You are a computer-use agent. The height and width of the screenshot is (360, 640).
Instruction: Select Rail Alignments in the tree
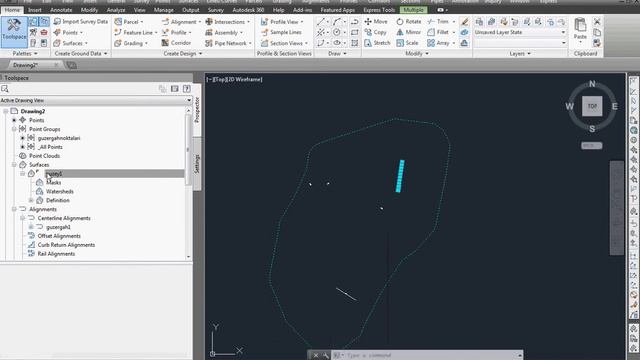56,254
